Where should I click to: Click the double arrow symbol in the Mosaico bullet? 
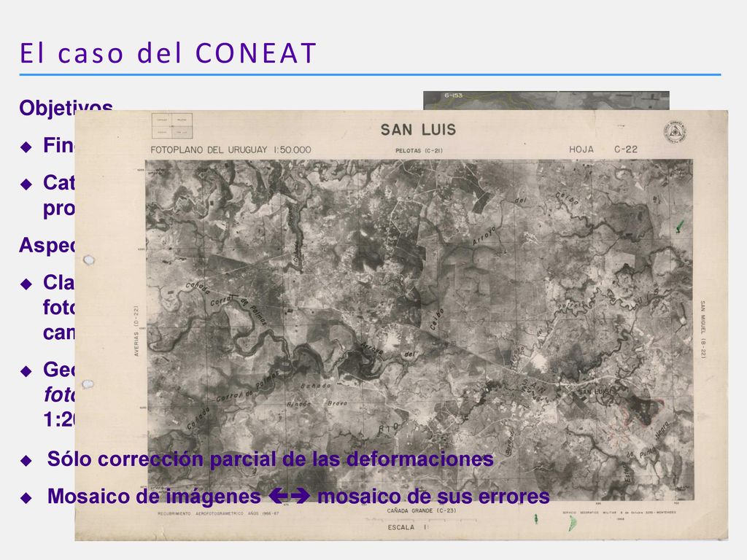coord(289,496)
